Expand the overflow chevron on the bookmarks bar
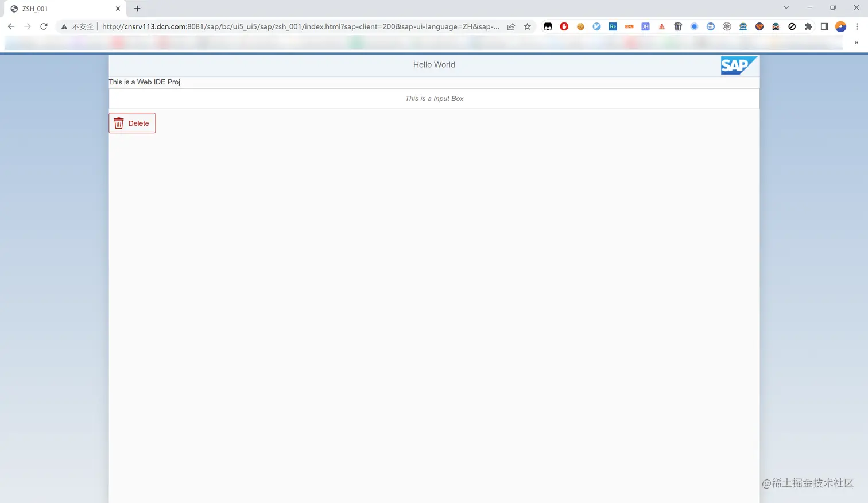This screenshot has width=868, height=503. pyautogui.click(x=856, y=42)
